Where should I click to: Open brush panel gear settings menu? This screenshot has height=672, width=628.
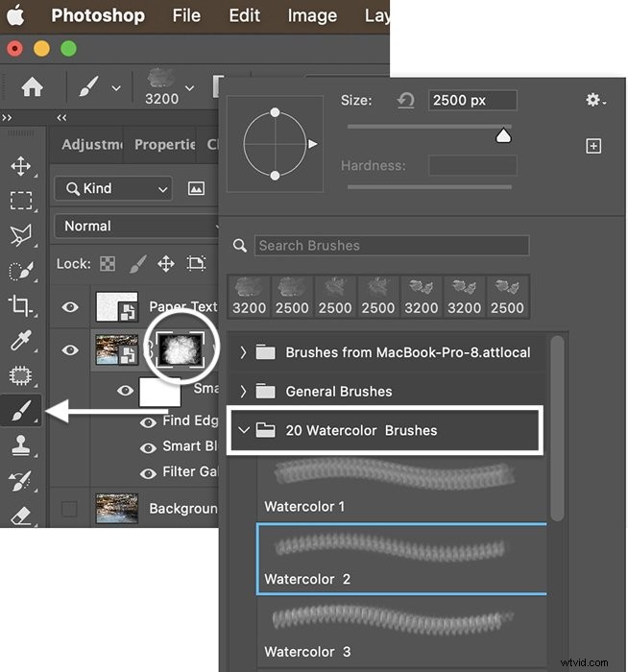595,101
